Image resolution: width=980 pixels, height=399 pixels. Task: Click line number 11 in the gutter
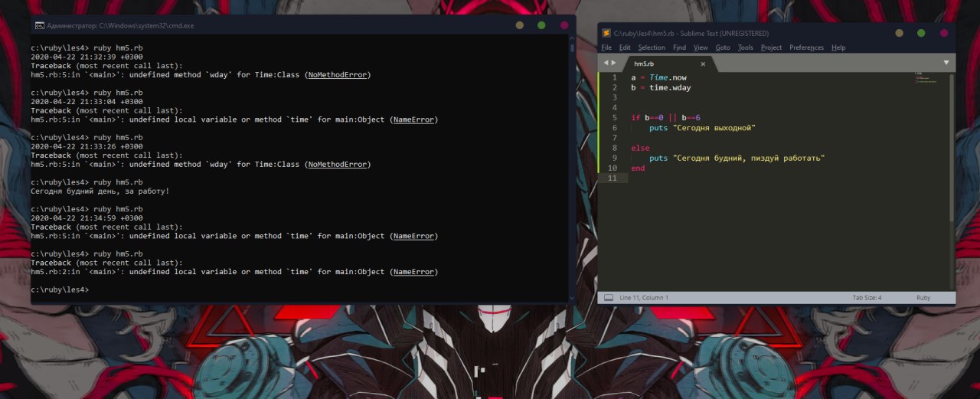612,178
